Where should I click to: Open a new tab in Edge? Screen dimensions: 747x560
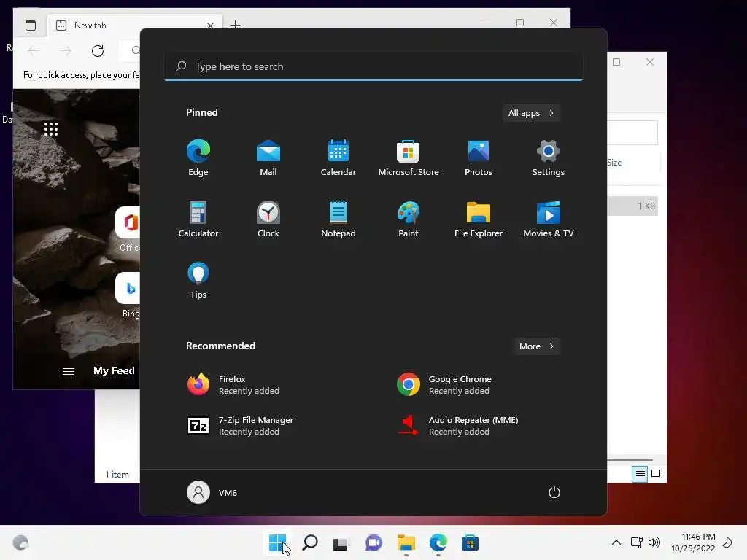point(236,24)
